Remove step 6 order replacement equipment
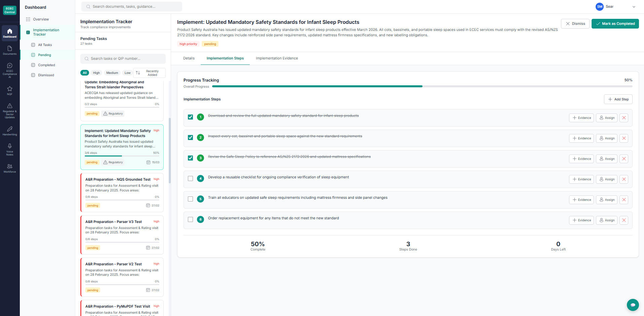 click(x=624, y=220)
